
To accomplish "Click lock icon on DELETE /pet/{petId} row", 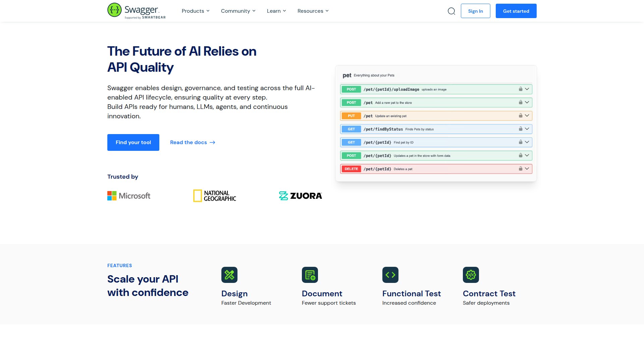I will click(521, 169).
